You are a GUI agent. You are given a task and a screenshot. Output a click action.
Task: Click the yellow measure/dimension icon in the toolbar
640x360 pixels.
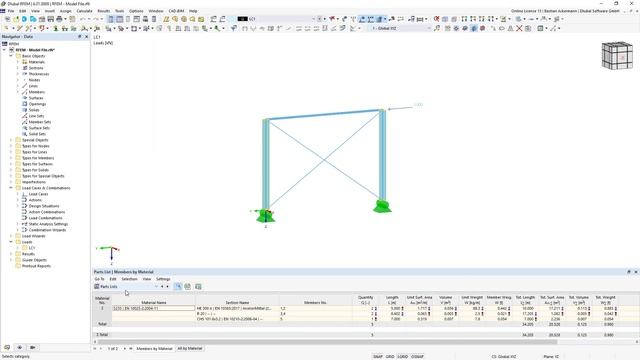pyautogui.click(x=166, y=19)
